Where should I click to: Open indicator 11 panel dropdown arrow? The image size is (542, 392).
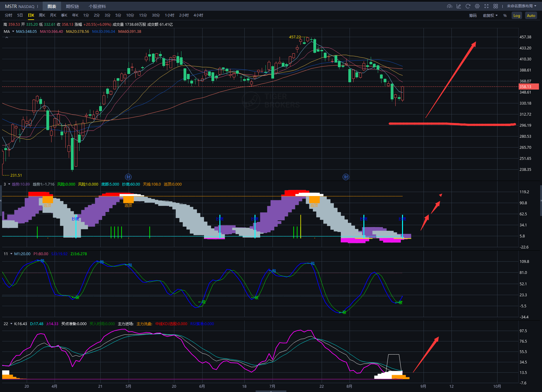[11, 254]
